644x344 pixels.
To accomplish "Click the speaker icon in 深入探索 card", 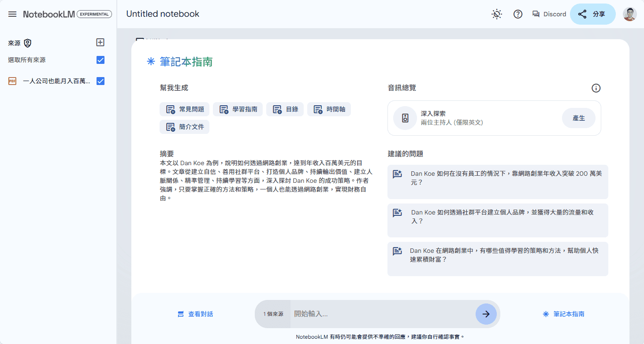I will pos(405,118).
